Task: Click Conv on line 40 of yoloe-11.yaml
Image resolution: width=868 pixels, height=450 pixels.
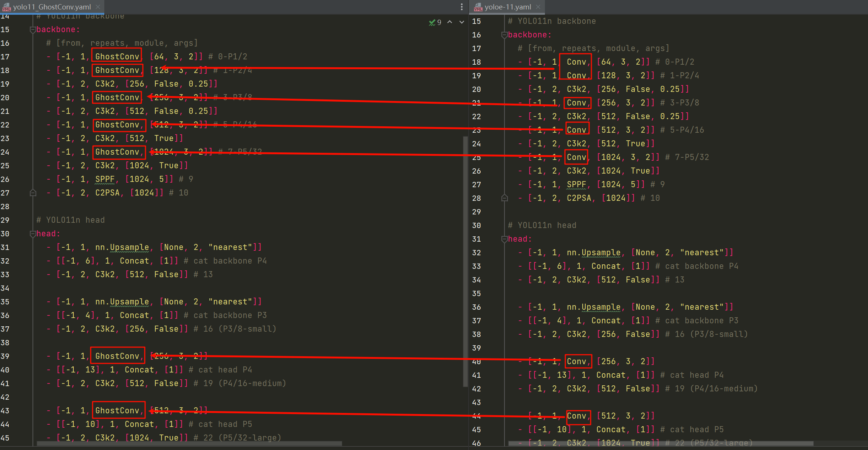Action: click(x=576, y=362)
